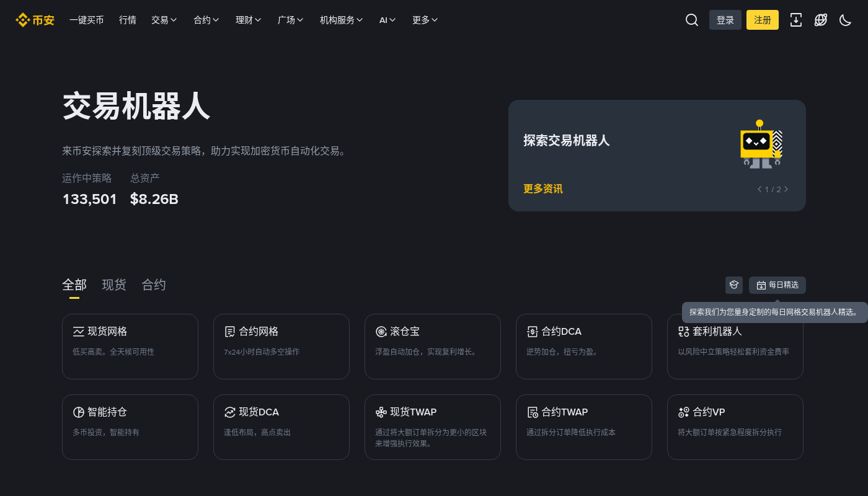Click the 每日精选 button

click(777, 285)
